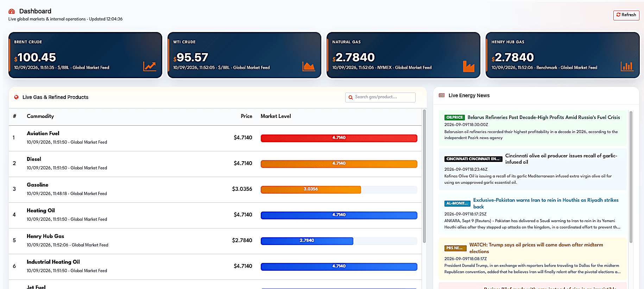
Task: Open the Trump oil prices WATCH headline
Action: click(x=536, y=248)
